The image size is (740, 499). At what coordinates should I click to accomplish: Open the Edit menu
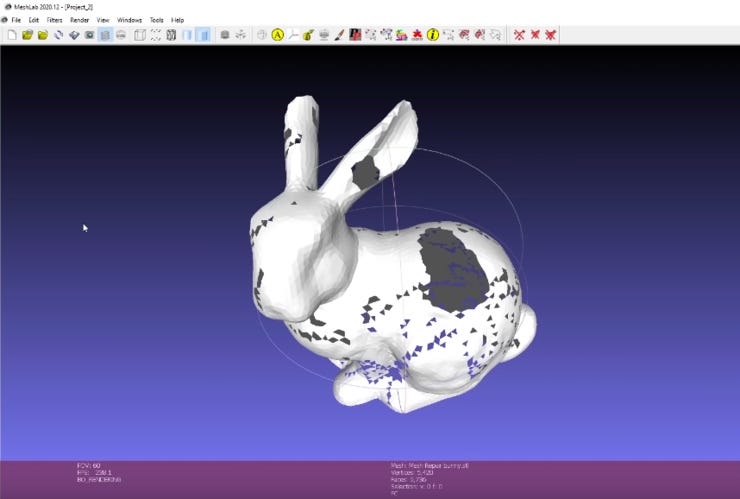click(34, 20)
